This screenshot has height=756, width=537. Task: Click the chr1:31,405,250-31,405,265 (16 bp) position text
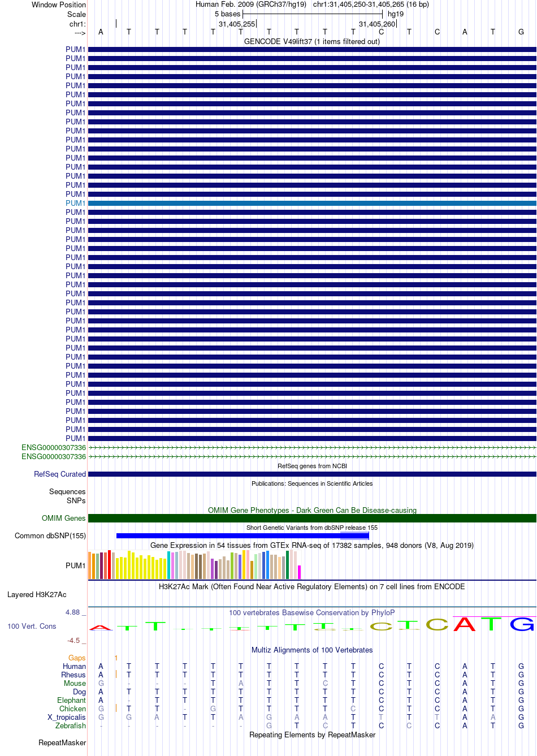pyautogui.click(x=371, y=4)
